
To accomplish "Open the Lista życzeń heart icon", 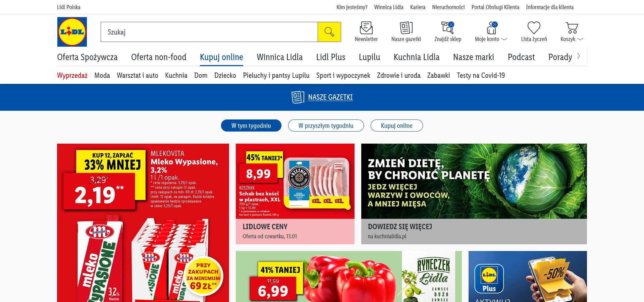I will (x=534, y=28).
